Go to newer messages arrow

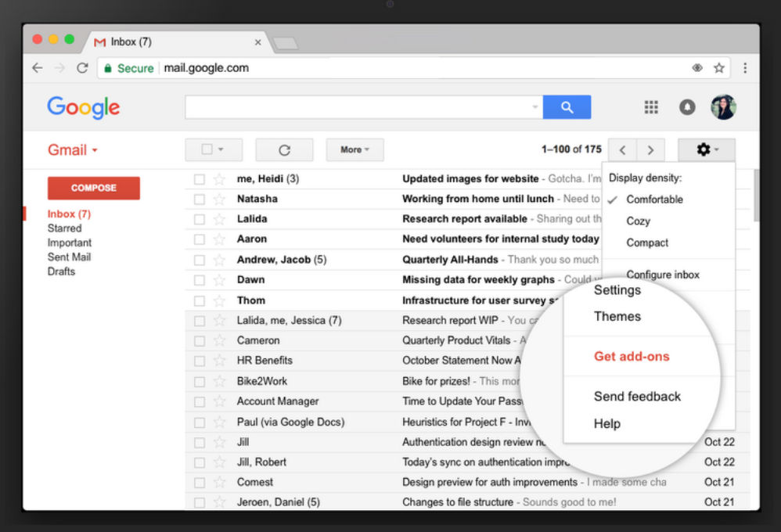coord(622,150)
